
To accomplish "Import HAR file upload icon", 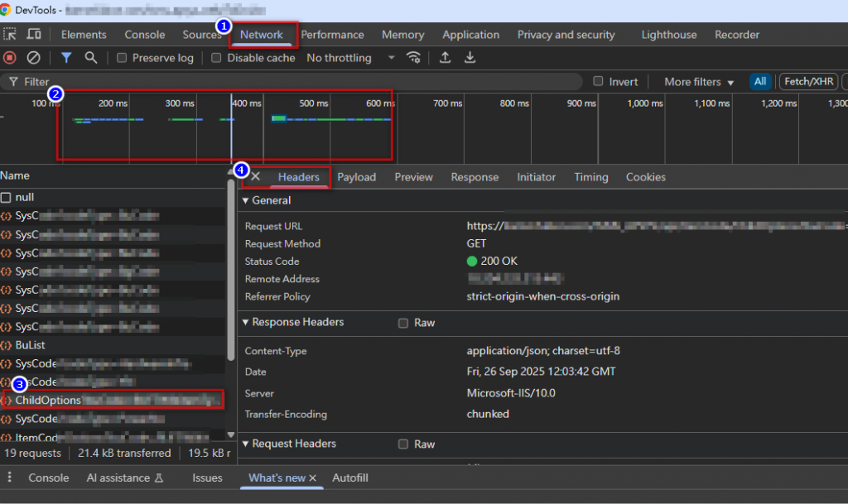I will pos(445,58).
